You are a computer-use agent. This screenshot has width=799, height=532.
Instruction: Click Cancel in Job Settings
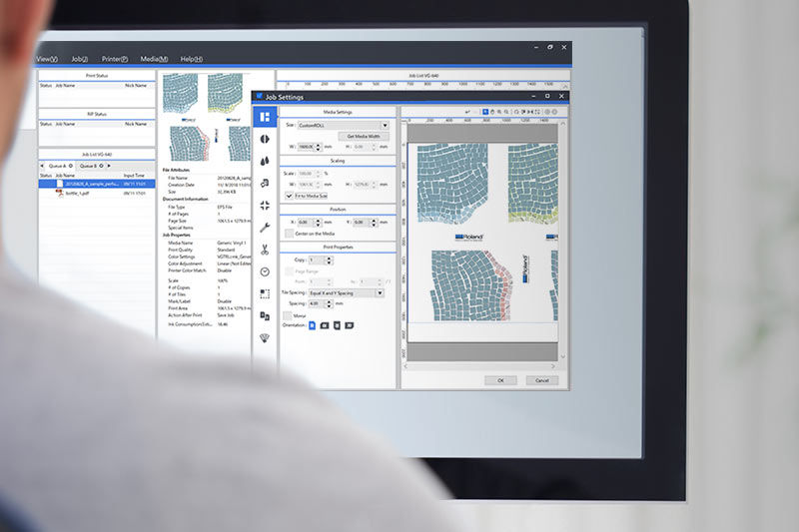coord(542,380)
